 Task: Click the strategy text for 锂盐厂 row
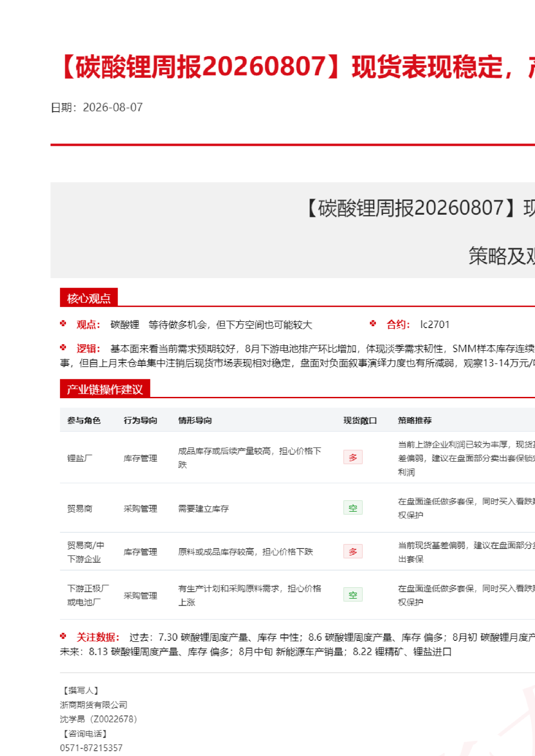coord(466,458)
